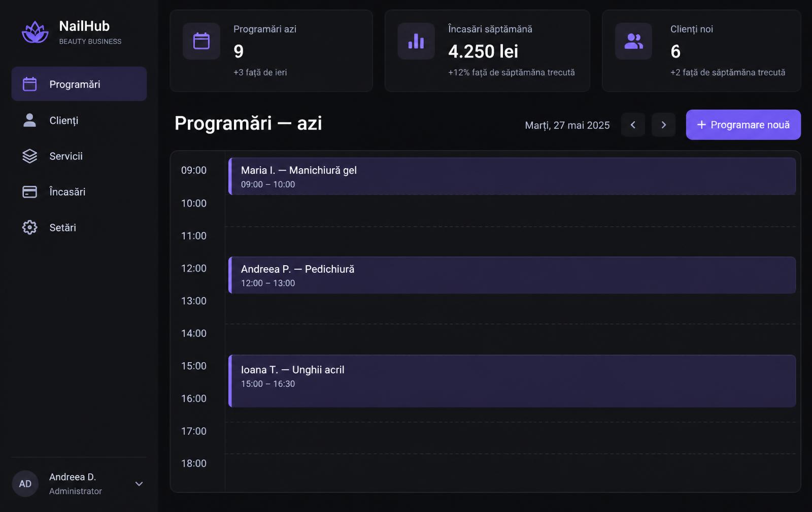Click the 16:00 time label
The height and width of the screenshot is (512, 812).
coord(194,398)
